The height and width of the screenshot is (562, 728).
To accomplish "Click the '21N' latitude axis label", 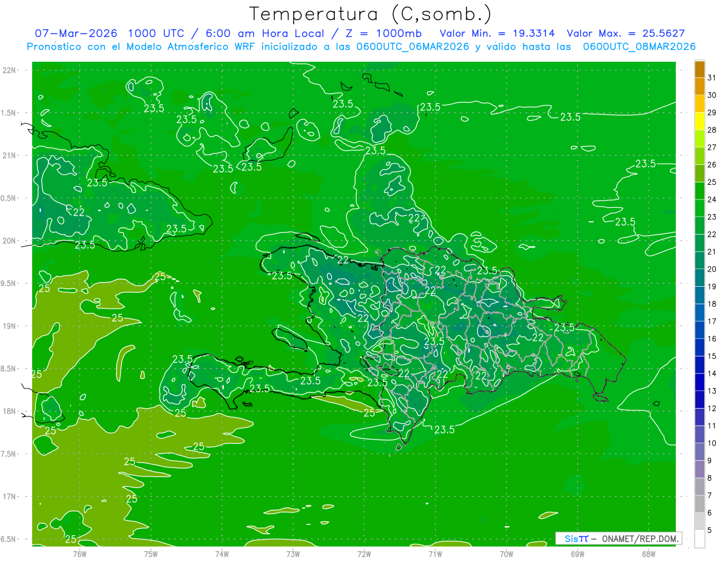I will [x=10, y=155].
